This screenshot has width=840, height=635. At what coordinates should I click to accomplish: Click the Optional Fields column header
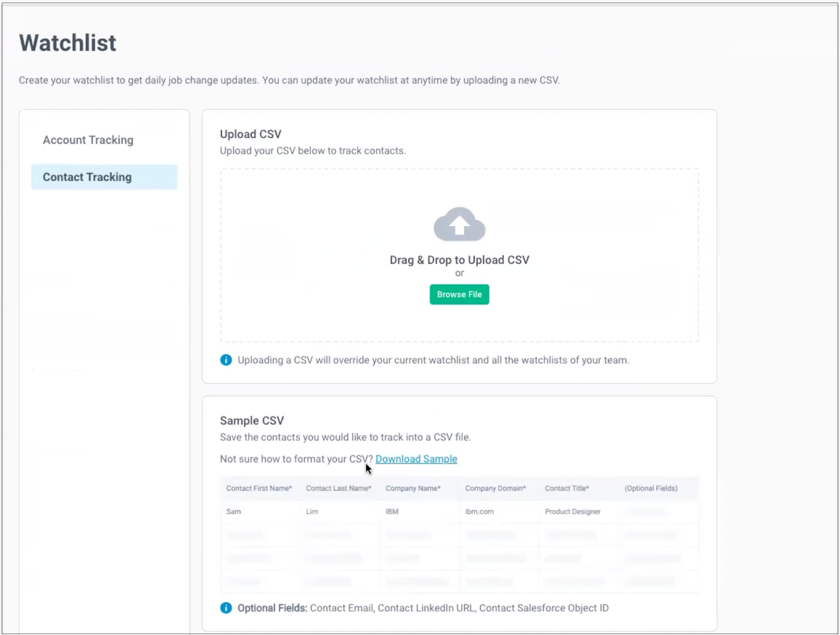(650, 488)
